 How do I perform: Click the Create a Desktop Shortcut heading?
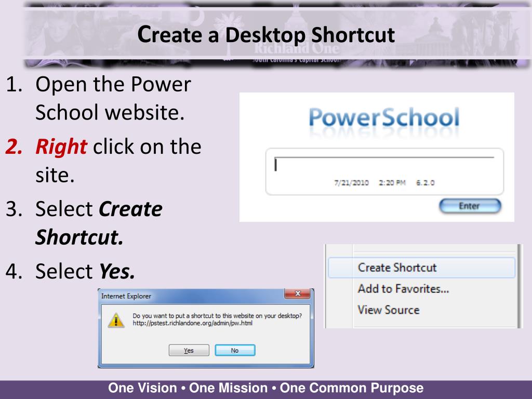click(x=266, y=35)
